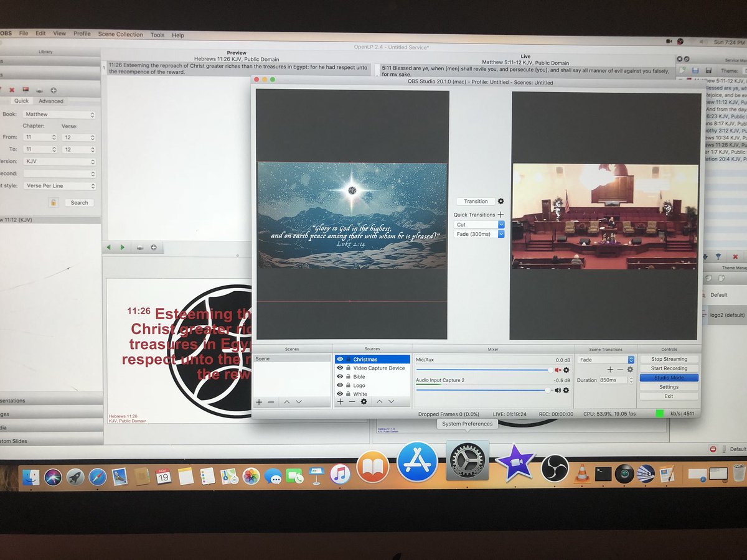Toggle visibility of the Logo source
This screenshot has height=560, width=747.
[x=340, y=385]
